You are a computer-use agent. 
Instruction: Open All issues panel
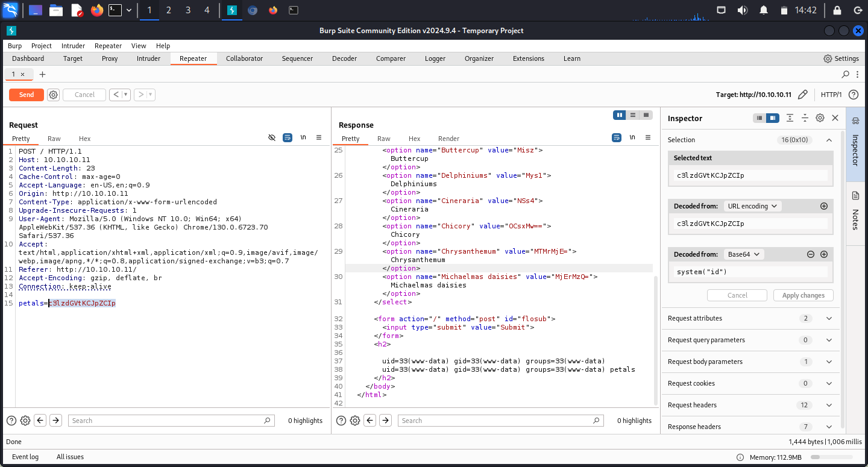[x=70, y=457]
